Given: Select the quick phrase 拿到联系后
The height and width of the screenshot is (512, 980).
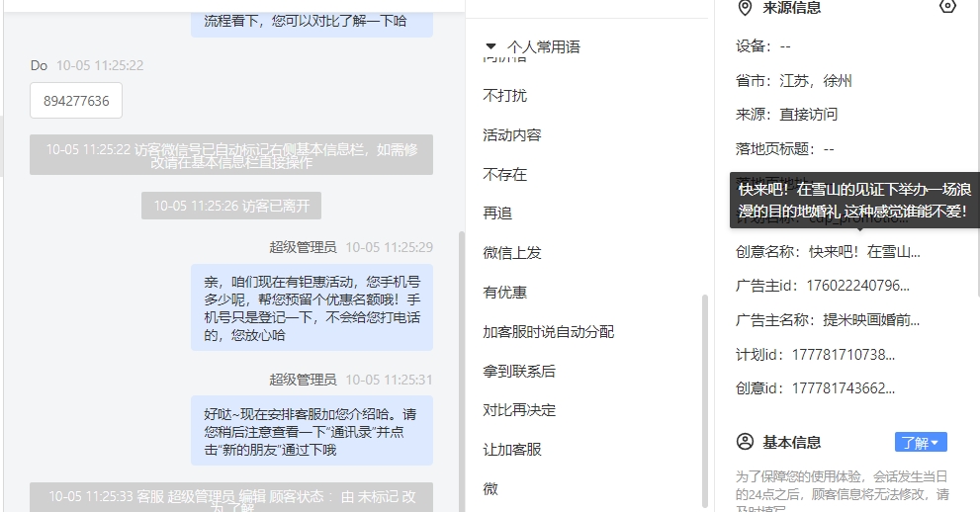Looking at the screenshot, I should [x=519, y=371].
